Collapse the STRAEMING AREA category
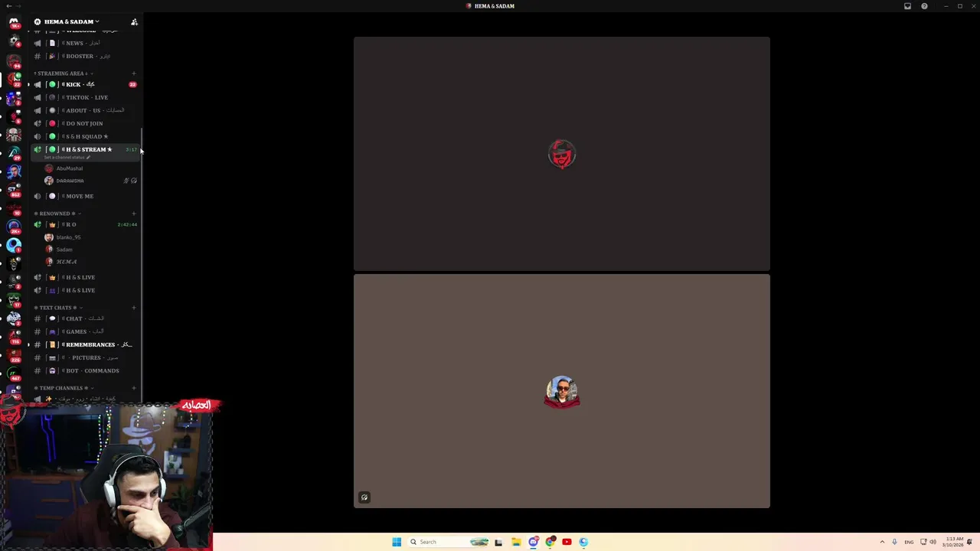 point(64,73)
